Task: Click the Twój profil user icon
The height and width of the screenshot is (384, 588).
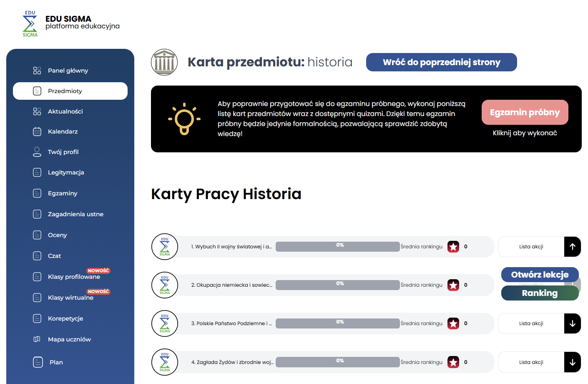Action: (x=37, y=152)
